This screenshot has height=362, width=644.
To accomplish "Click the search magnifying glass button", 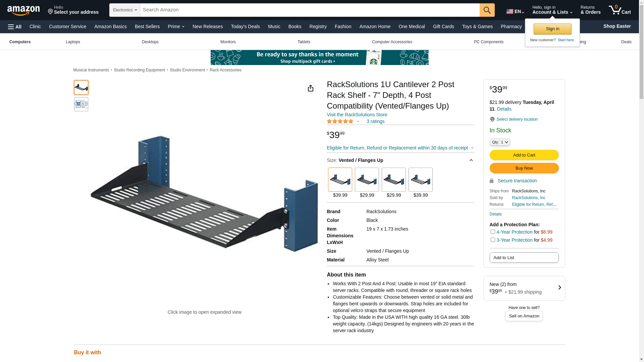I will (487, 10).
